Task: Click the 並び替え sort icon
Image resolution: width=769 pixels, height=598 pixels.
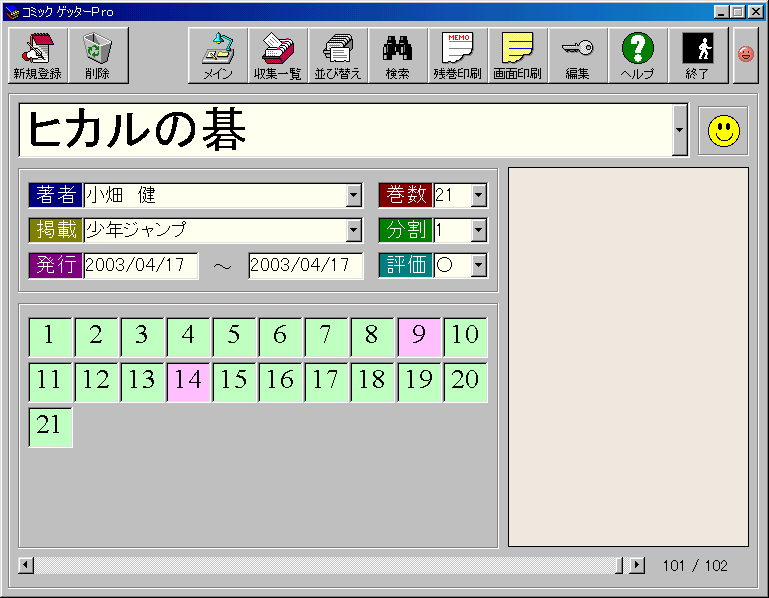Action: [x=338, y=55]
